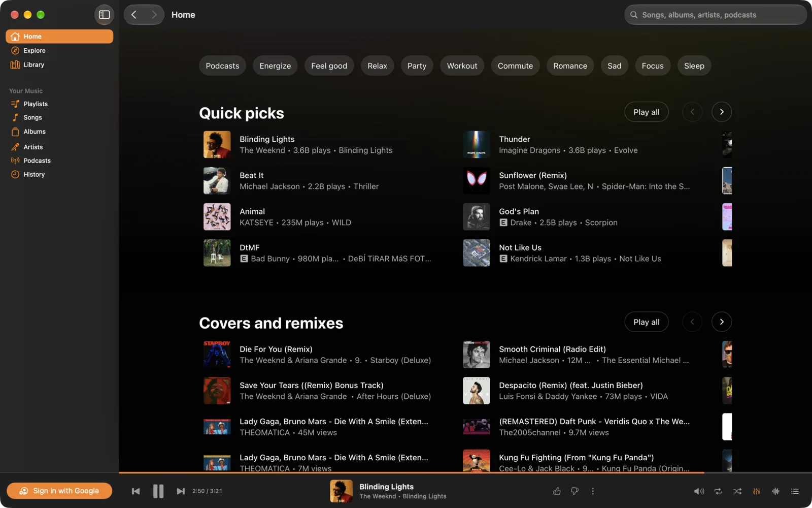The height and width of the screenshot is (508, 812).
Task: Play all Covers and remixes
Action: 646,322
